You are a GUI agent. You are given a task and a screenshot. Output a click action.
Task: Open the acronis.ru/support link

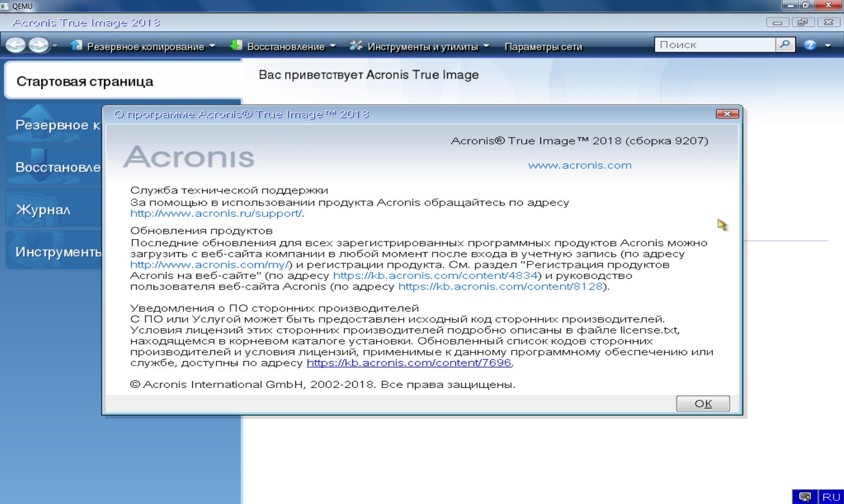216,213
